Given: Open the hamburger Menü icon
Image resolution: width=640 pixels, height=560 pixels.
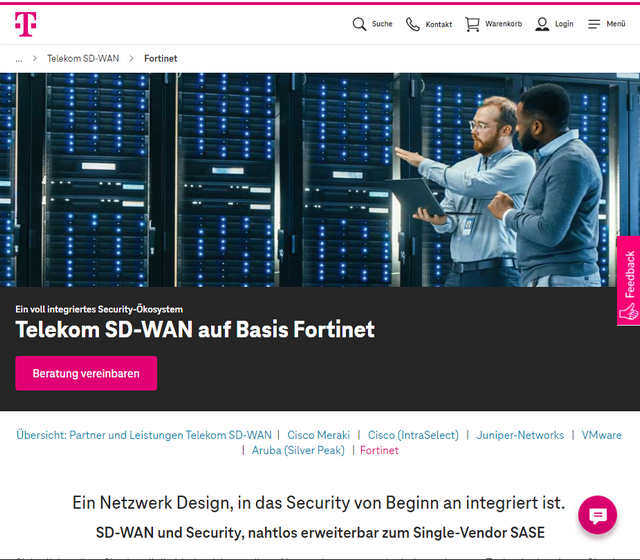Looking at the screenshot, I should pyautogui.click(x=594, y=24).
